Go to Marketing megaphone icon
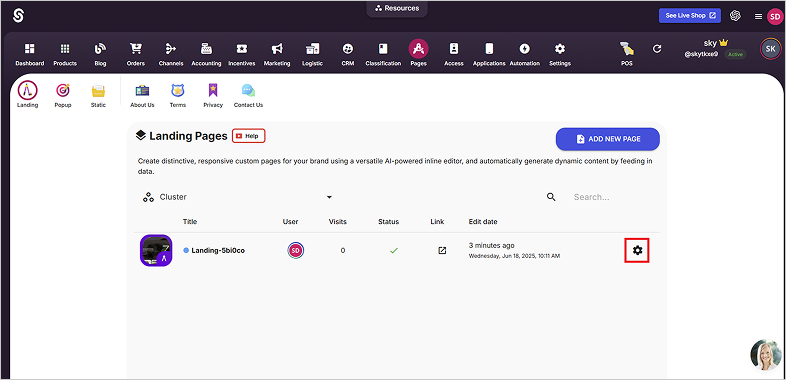Image resolution: width=786 pixels, height=380 pixels. pos(277,49)
